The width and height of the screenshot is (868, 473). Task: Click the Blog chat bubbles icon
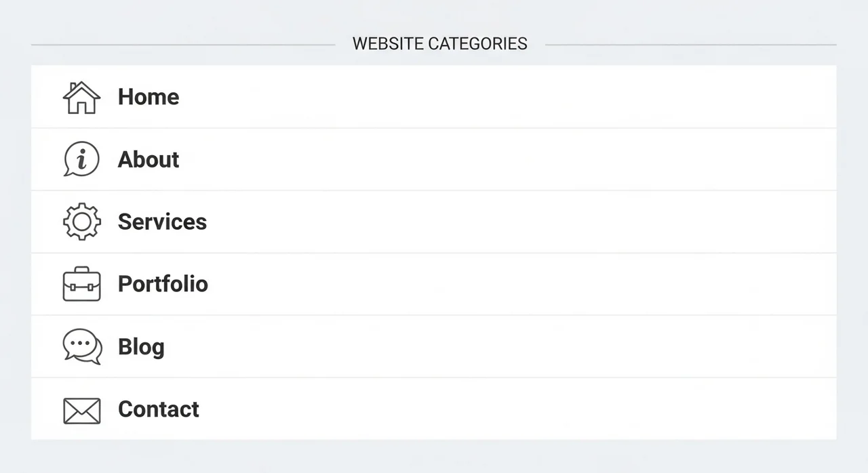point(82,346)
